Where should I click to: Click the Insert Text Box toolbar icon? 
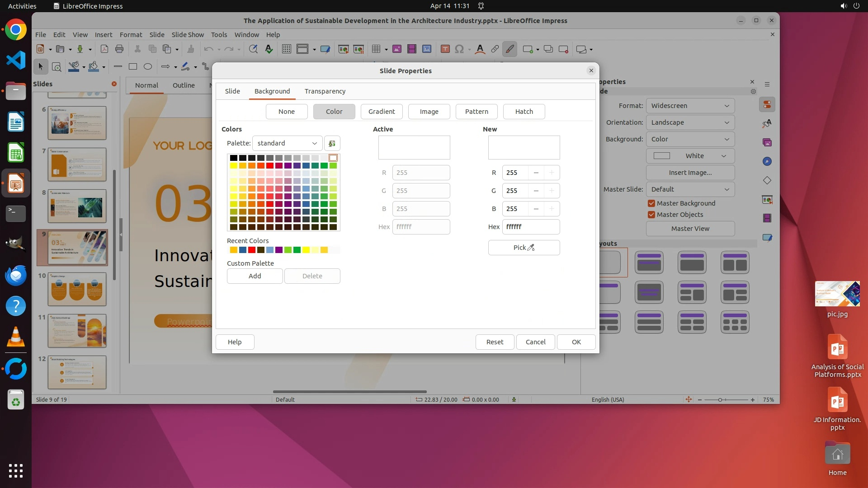tap(445, 49)
